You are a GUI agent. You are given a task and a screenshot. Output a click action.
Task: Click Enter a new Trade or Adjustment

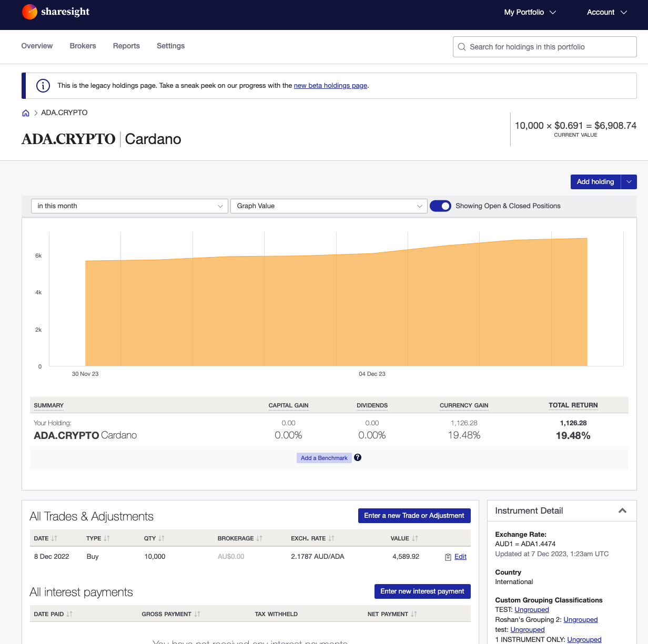pyautogui.click(x=414, y=516)
